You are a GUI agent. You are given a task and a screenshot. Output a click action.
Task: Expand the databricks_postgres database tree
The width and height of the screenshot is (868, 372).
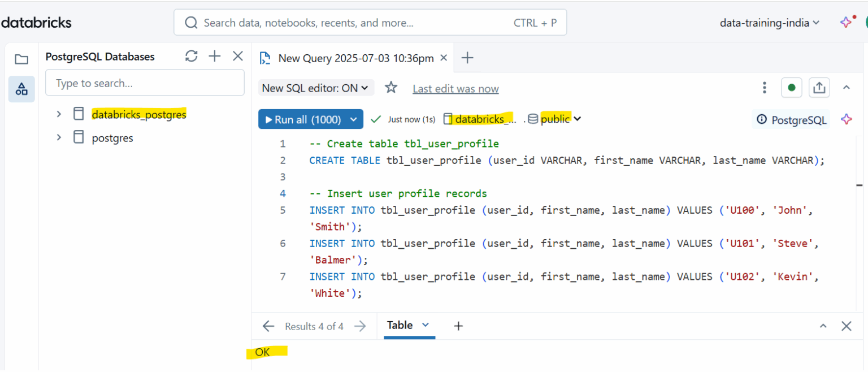click(58, 114)
